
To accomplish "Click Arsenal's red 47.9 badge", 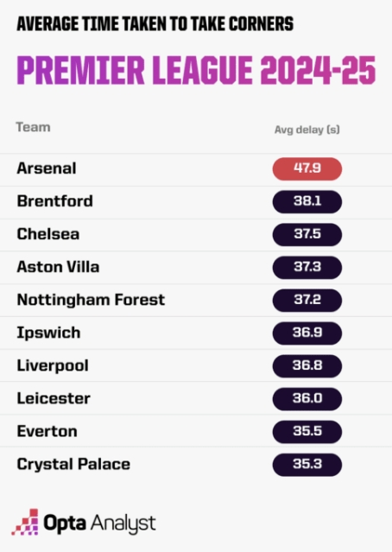I will (307, 168).
